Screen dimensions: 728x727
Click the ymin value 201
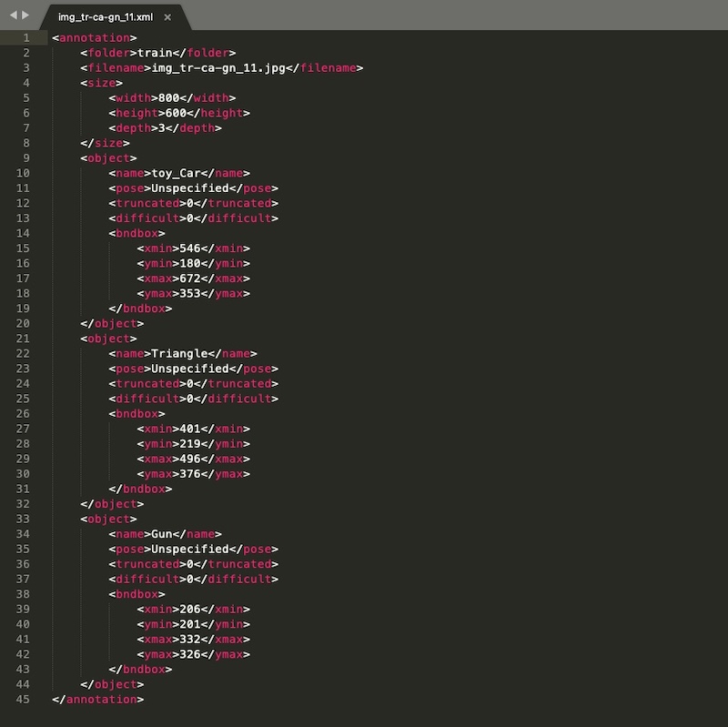[x=190, y=624]
